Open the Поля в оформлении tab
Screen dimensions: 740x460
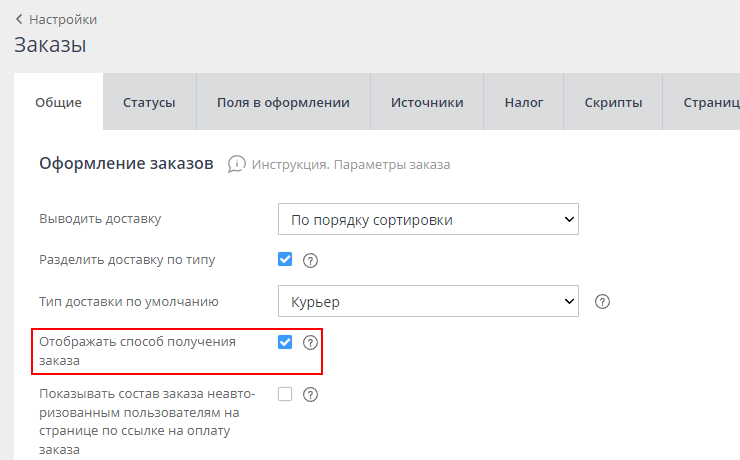tap(283, 102)
